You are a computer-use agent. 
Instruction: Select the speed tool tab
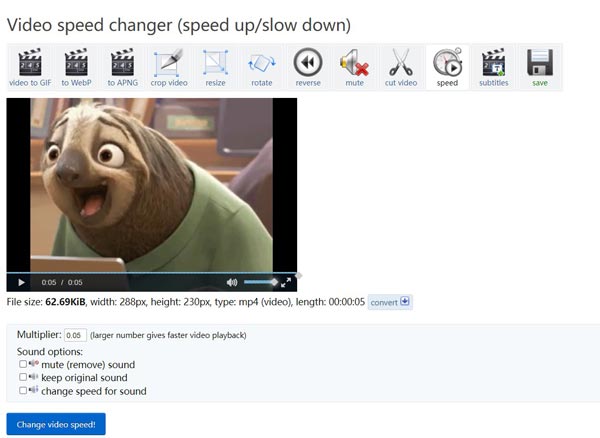(x=447, y=67)
